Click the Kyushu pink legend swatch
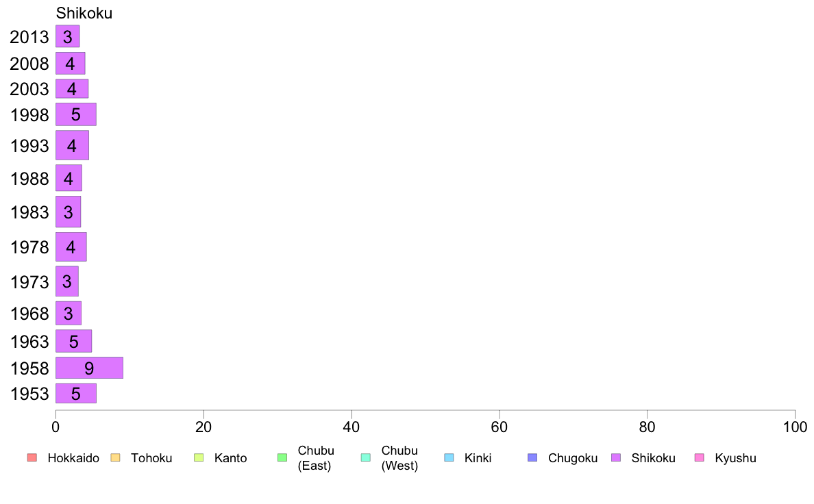This screenshot has height=504, width=814. coord(700,458)
